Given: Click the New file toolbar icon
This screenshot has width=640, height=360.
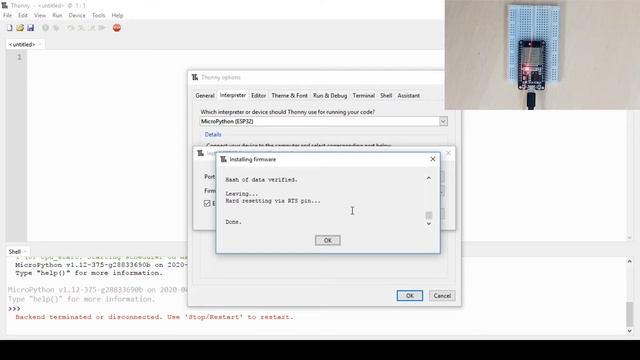Looking at the screenshot, I should (x=10, y=28).
